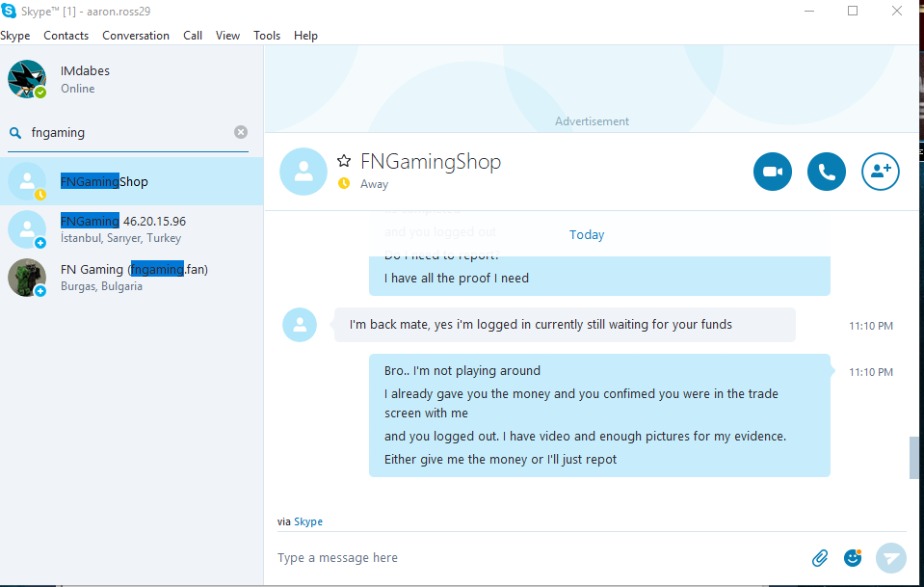Start a video call with FNGamingShop
This screenshot has height=587, width=924.
[x=772, y=172]
